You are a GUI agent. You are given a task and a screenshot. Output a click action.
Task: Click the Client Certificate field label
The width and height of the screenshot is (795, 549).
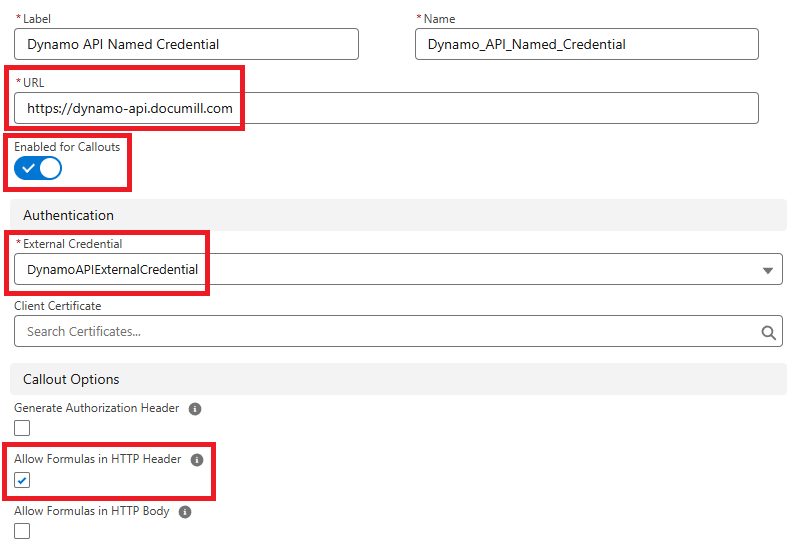(x=58, y=306)
